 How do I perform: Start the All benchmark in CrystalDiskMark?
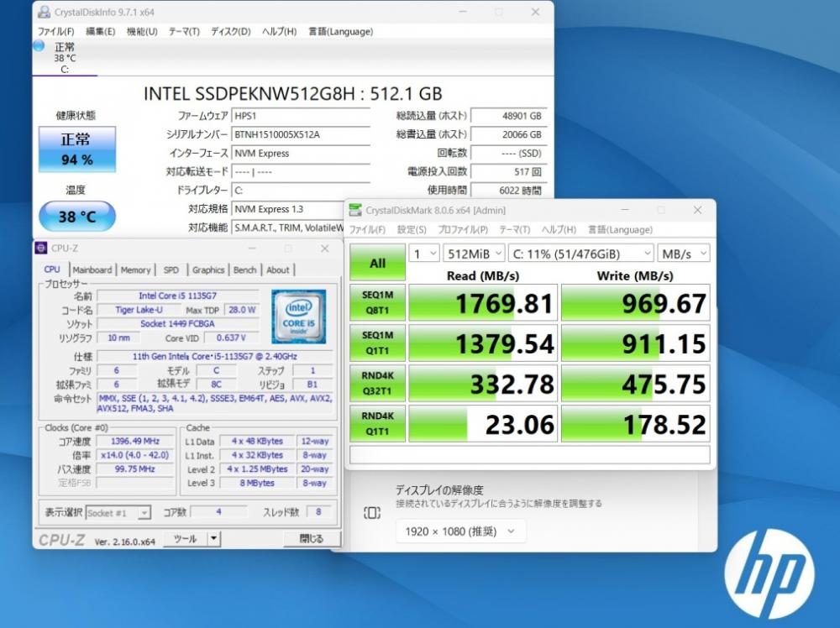point(378,263)
